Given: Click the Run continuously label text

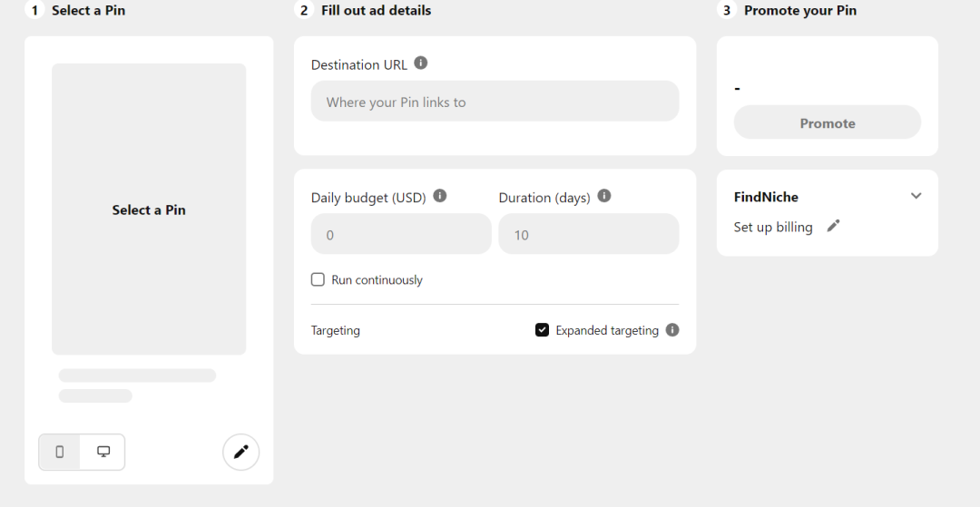Looking at the screenshot, I should (x=377, y=280).
